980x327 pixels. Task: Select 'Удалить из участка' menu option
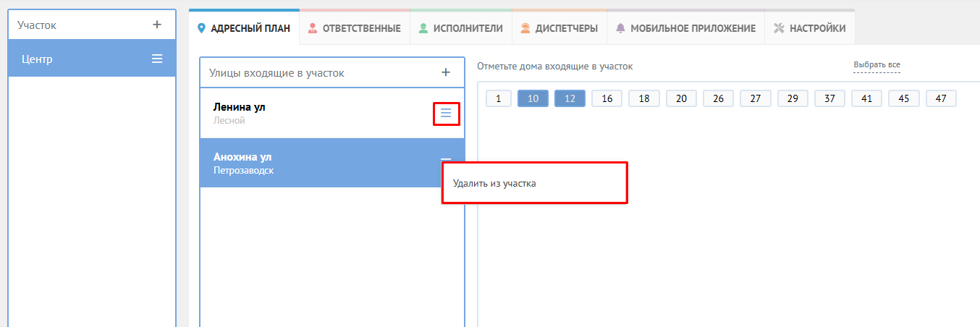pos(494,183)
